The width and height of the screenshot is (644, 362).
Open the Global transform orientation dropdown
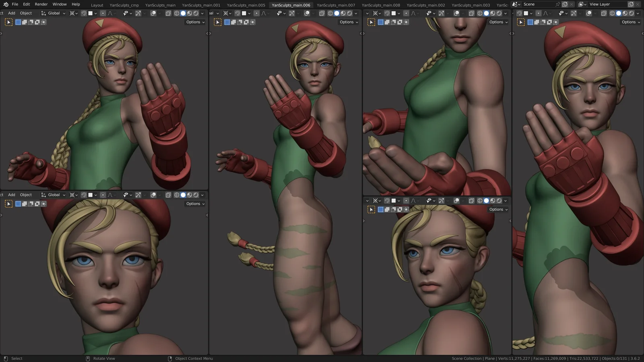pyautogui.click(x=53, y=13)
